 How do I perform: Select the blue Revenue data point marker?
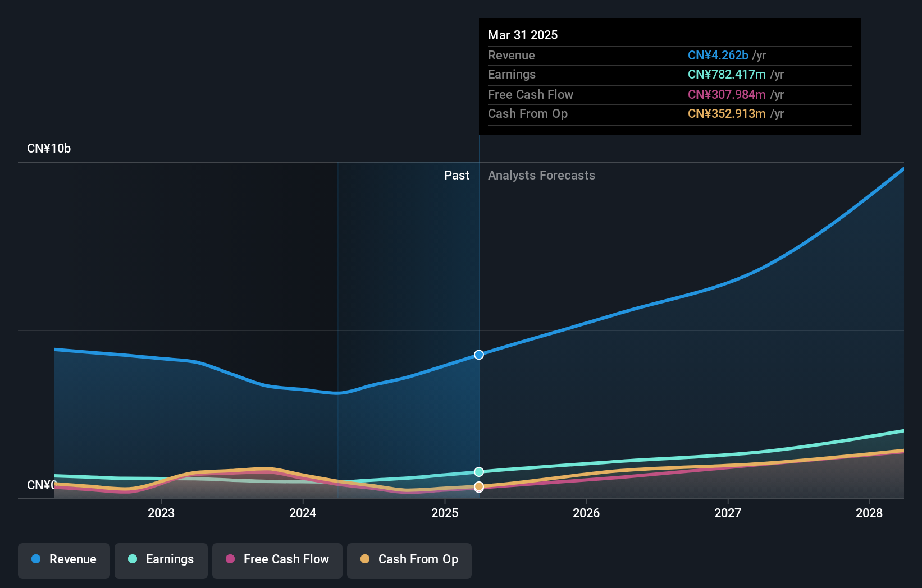(x=478, y=355)
